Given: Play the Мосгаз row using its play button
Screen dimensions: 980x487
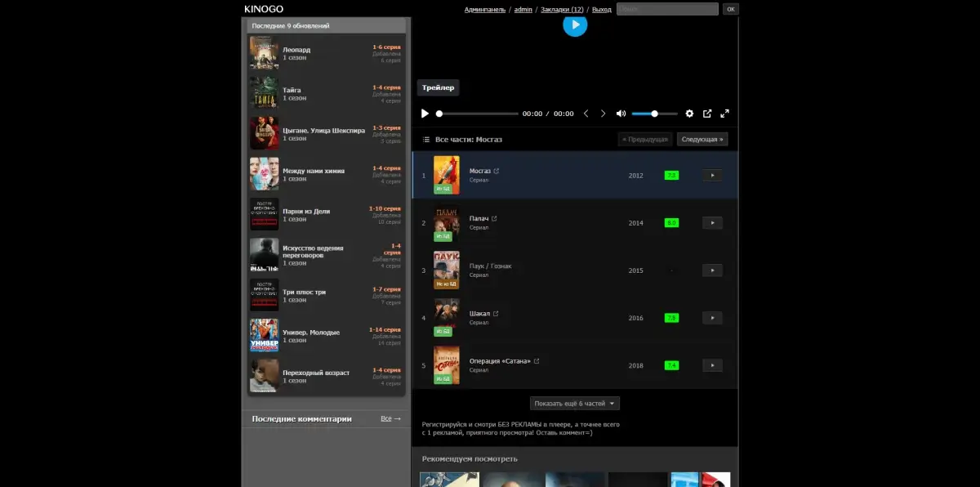Looking at the screenshot, I should click(712, 175).
